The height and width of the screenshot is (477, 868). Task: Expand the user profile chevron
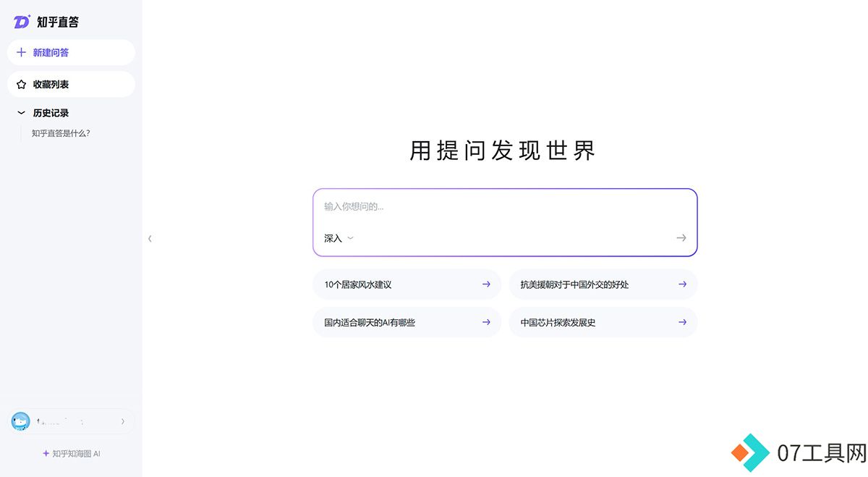pos(122,421)
